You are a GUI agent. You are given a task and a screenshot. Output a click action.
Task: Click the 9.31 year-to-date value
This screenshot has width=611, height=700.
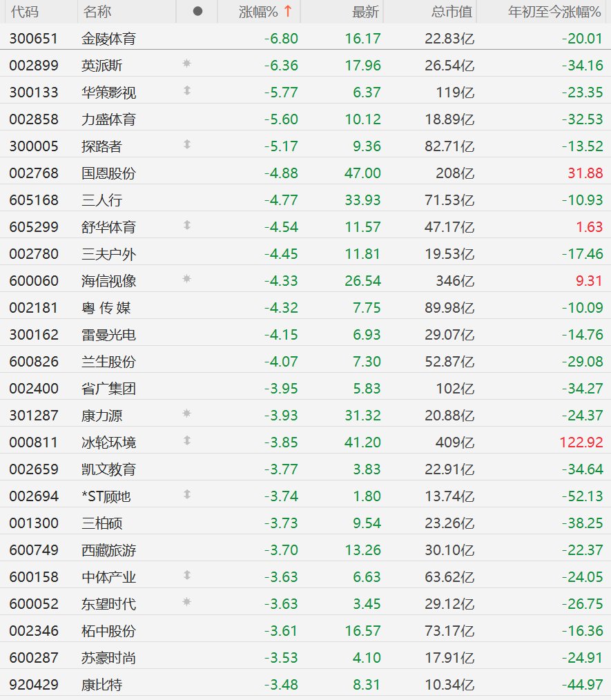pyautogui.click(x=589, y=281)
